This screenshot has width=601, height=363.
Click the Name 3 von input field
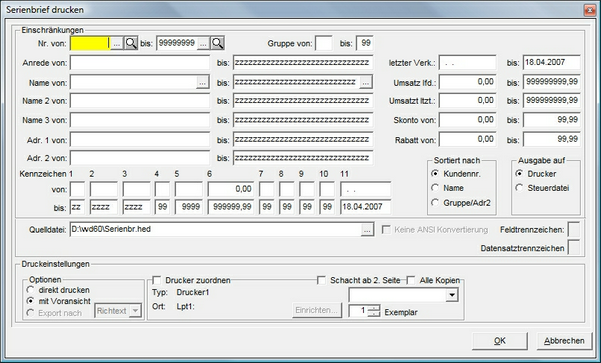coord(140,120)
